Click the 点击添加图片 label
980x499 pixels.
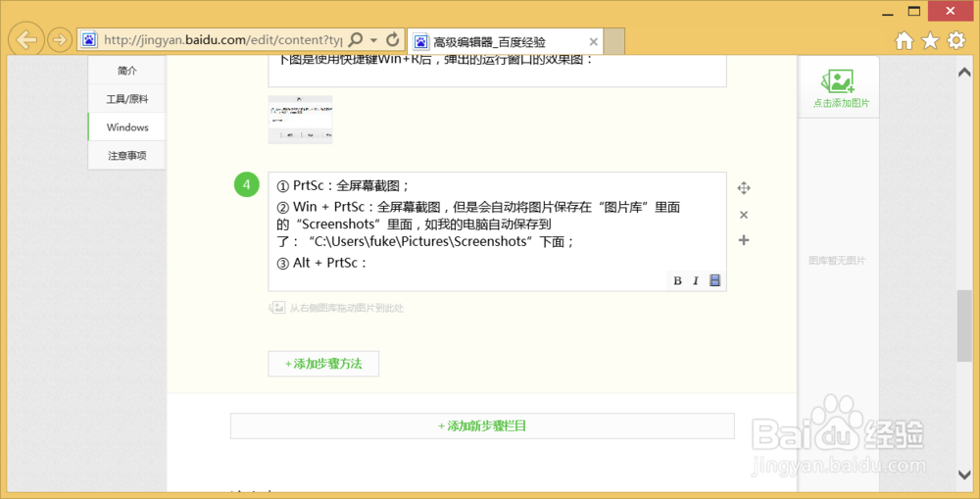841,103
